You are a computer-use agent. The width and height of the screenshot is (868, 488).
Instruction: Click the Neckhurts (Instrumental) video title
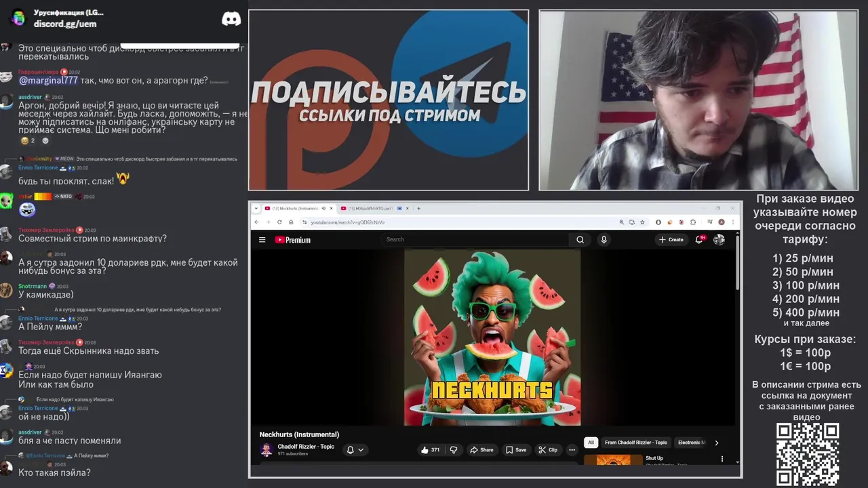point(299,434)
